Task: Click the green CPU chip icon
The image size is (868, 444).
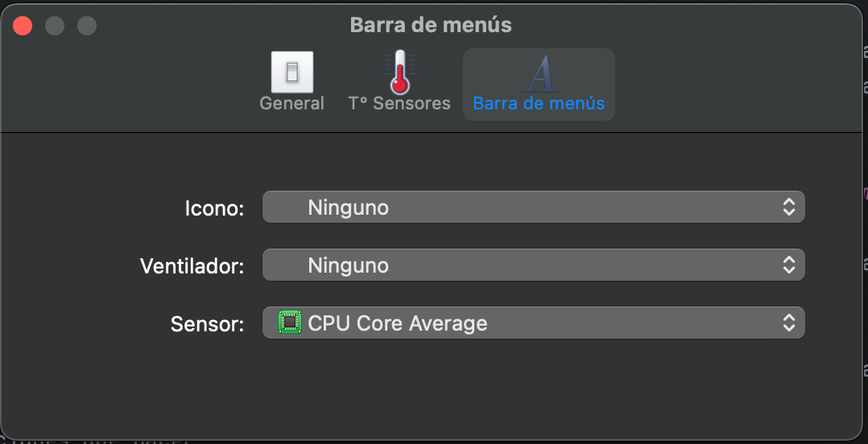Action: tap(290, 323)
